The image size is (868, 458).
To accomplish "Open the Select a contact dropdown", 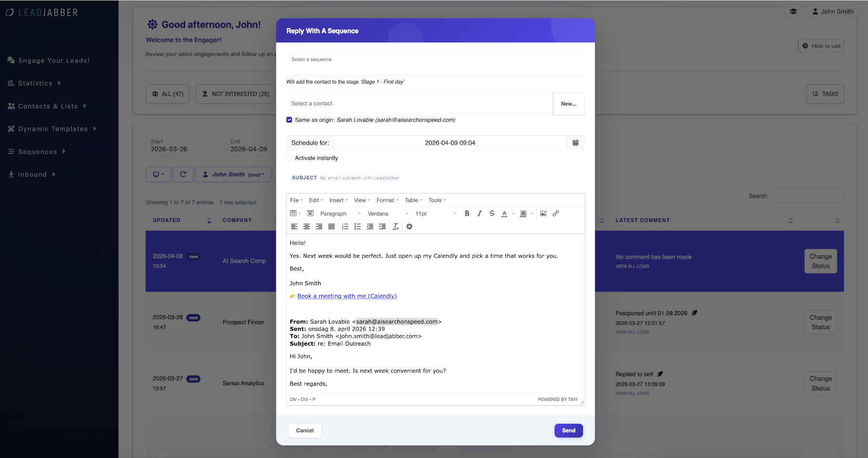I will click(x=420, y=104).
